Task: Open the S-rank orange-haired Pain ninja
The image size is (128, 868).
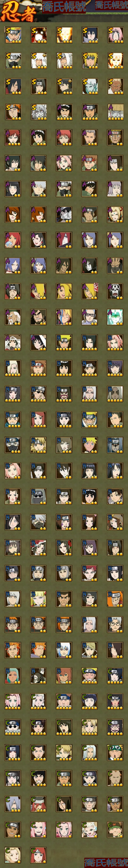Action: pos(13,112)
